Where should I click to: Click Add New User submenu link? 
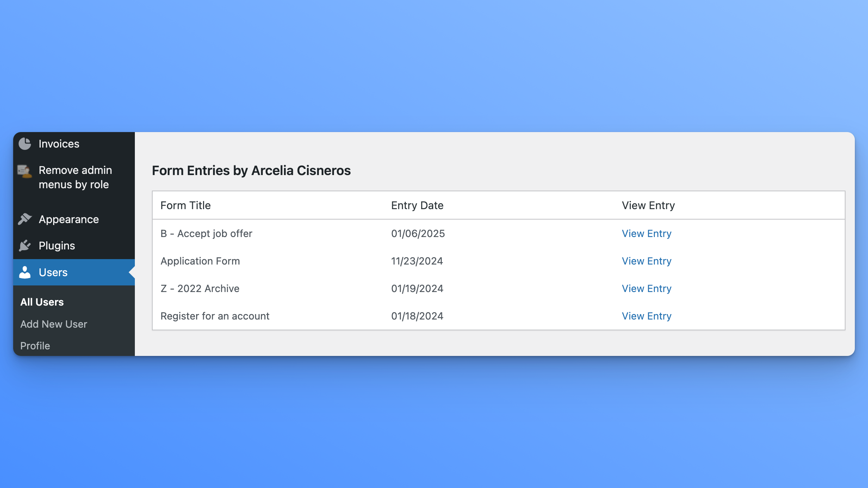pyautogui.click(x=53, y=324)
